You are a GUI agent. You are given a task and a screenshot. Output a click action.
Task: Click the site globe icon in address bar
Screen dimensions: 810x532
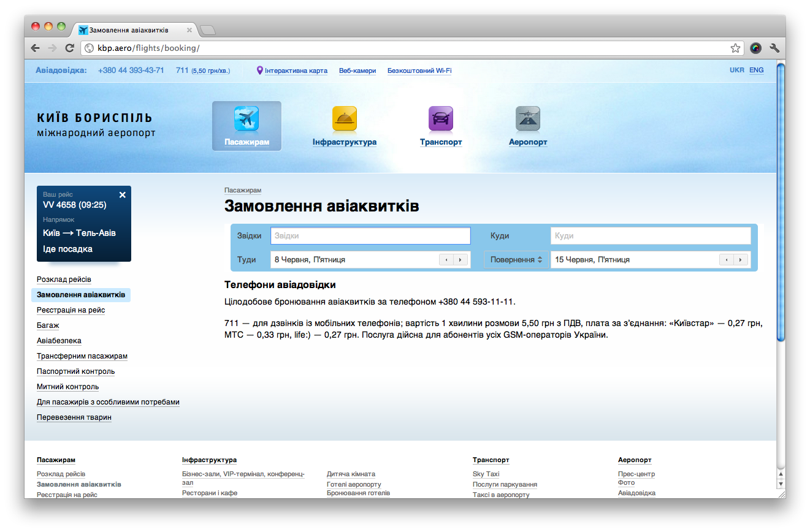(x=90, y=48)
